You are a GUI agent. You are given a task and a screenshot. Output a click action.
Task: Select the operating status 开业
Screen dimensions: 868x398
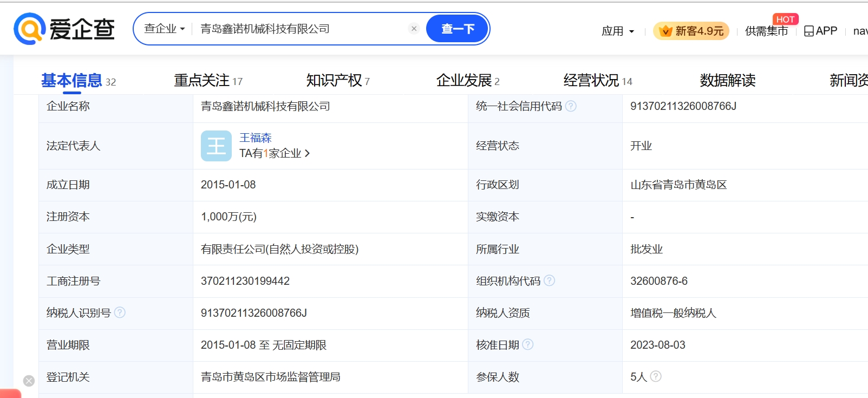(641, 146)
